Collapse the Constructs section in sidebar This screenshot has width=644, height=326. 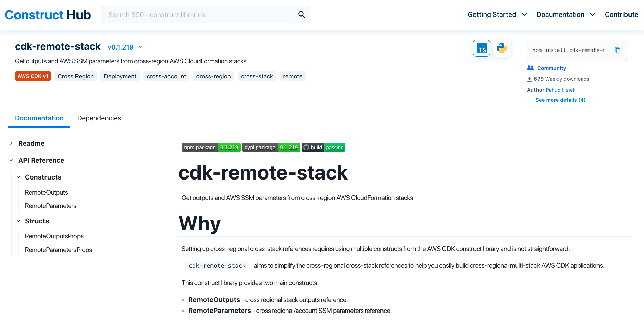[18, 177]
